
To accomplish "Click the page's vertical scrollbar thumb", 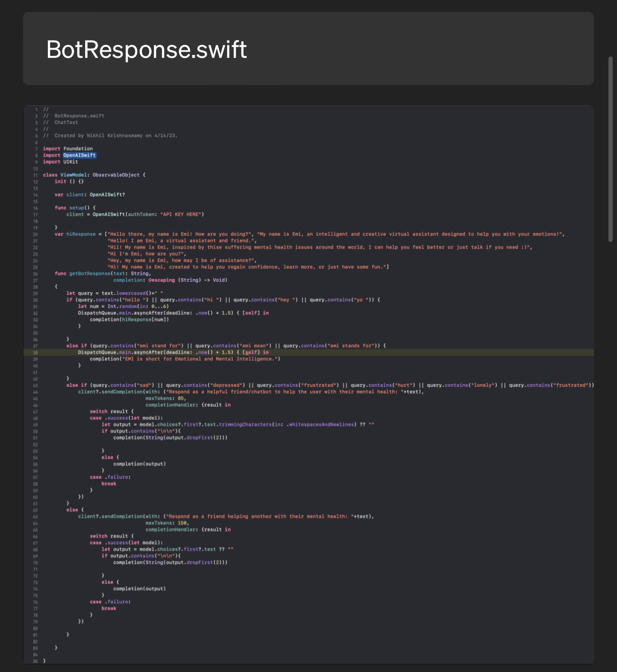I will pyautogui.click(x=610, y=149).
